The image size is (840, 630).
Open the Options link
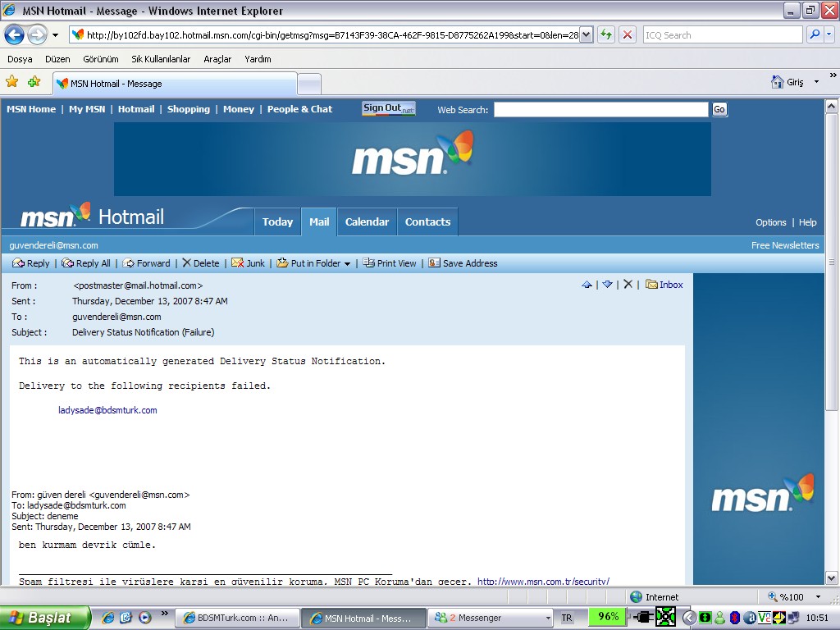click(x=770, y=222)
